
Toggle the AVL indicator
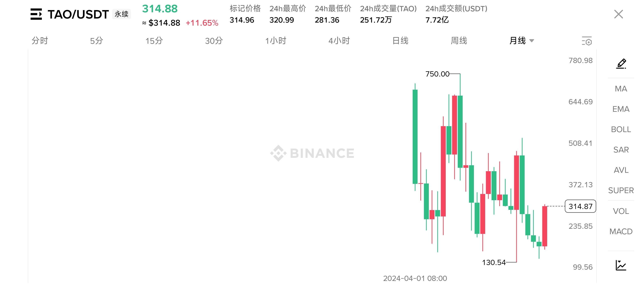pos(621,170)
